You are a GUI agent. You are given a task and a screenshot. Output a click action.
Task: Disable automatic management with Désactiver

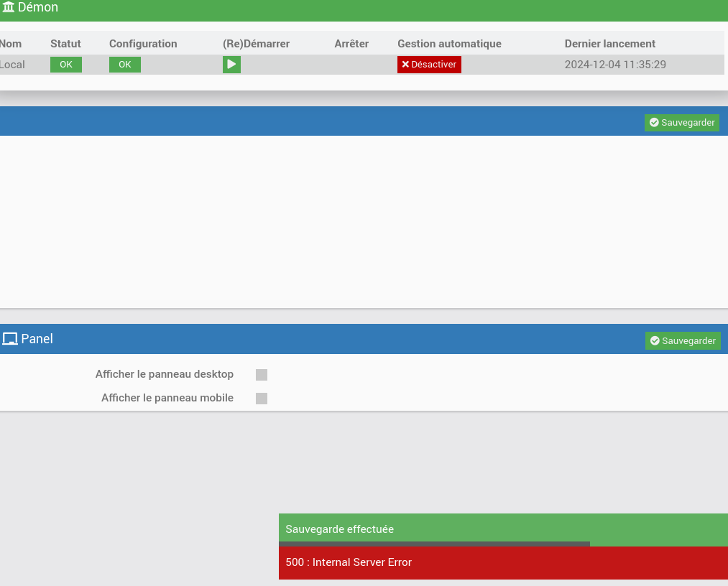point(429,65)
